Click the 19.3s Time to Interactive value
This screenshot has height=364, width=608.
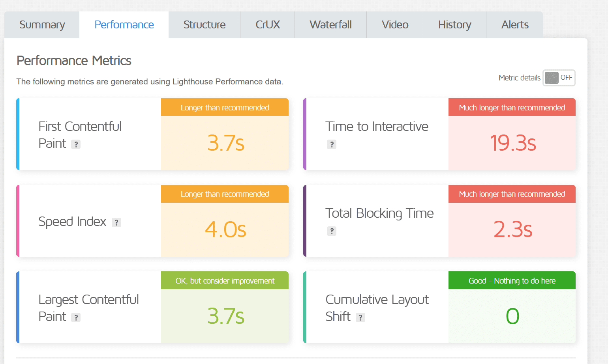tap(512, 143)
